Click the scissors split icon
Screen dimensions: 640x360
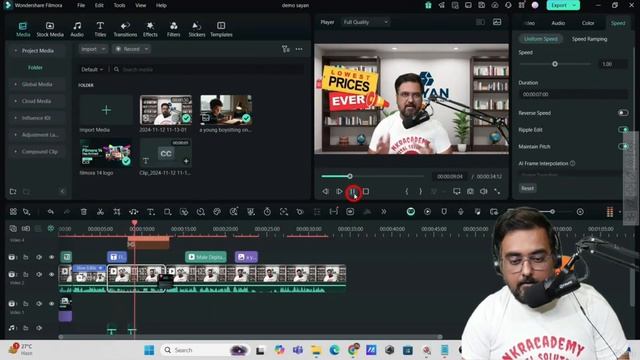[x=100, y=212]
